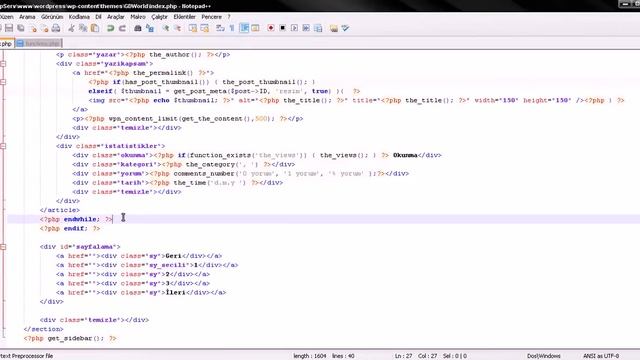Click the Copy toolbar icon
640x360 pixels.
(x=83, y=28)
